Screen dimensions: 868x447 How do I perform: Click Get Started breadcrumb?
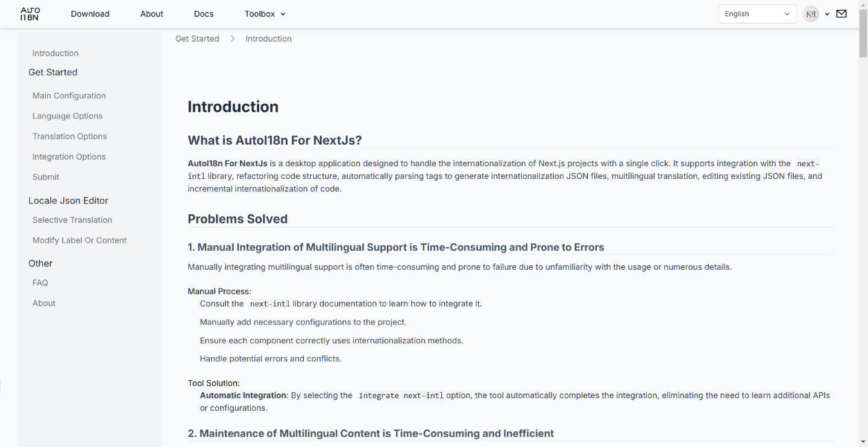(197, 39)
